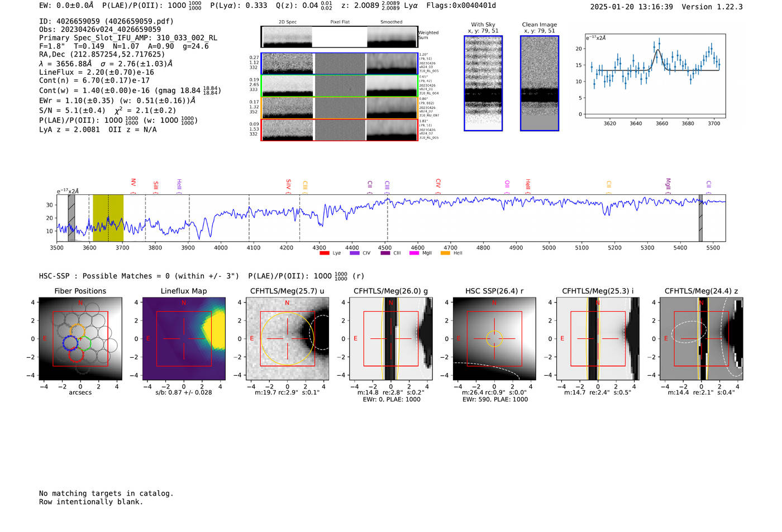Click the Version 1.22.3 label
The image size is (782, 532).
point(712,7)
